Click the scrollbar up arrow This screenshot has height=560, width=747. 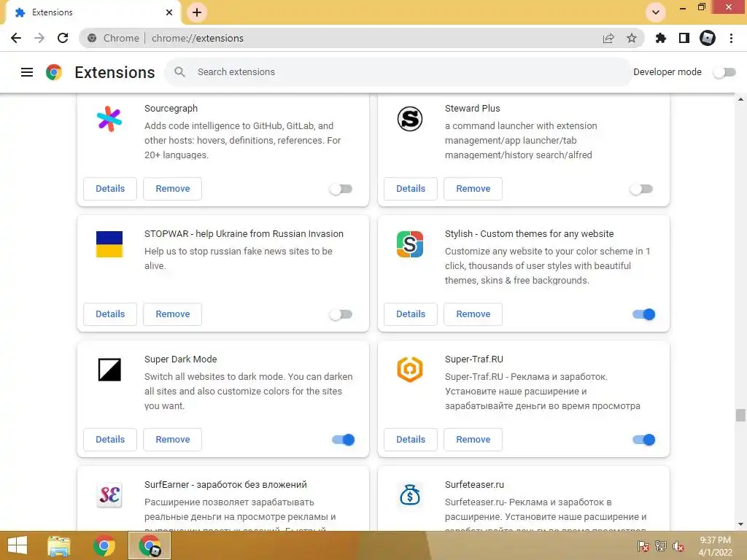coord(740,99)
